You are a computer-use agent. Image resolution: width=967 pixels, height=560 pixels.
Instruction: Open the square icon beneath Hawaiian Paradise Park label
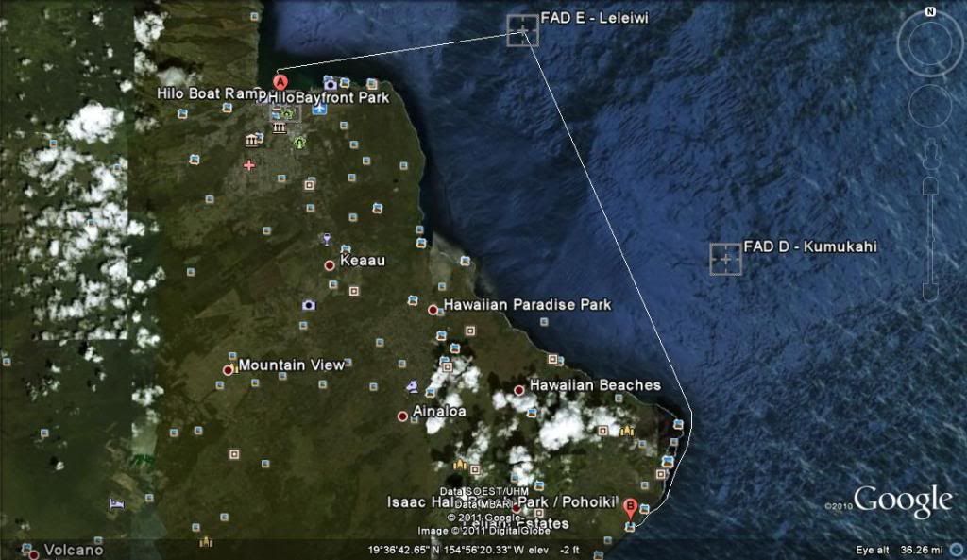click(470, 331)
